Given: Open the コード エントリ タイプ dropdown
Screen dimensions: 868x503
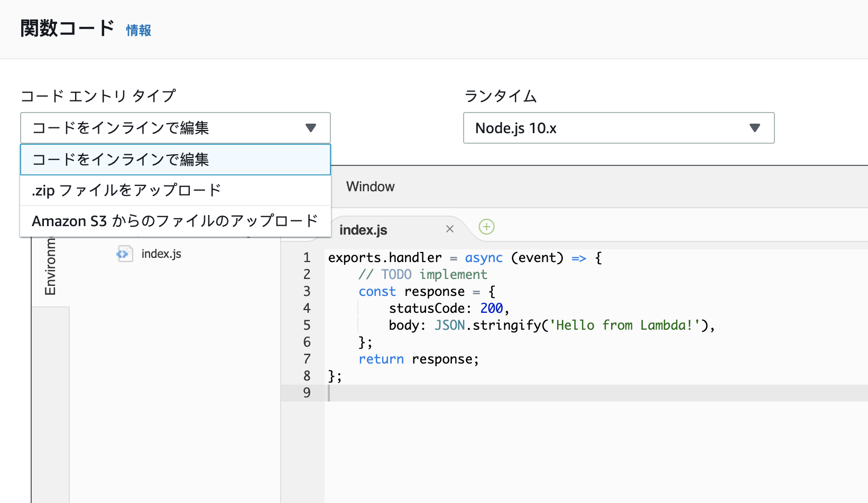Looking at the screenshot, I should [176, 128].
